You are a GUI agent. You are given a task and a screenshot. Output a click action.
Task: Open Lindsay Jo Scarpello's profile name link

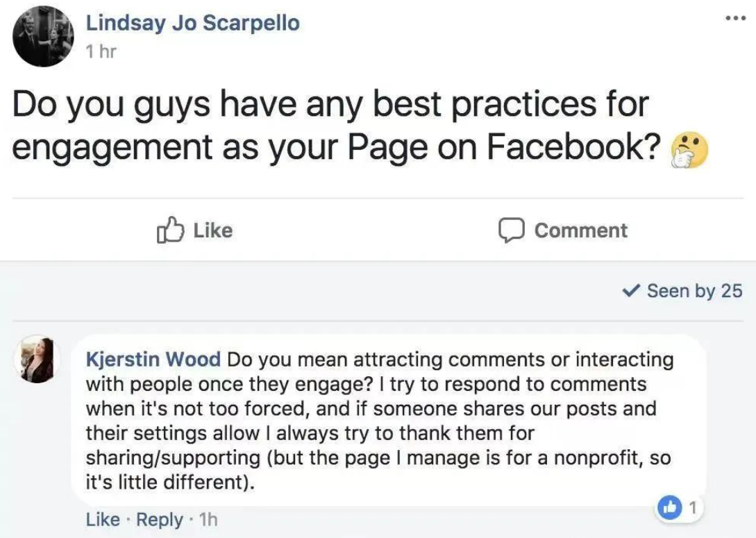click(193, 23)
